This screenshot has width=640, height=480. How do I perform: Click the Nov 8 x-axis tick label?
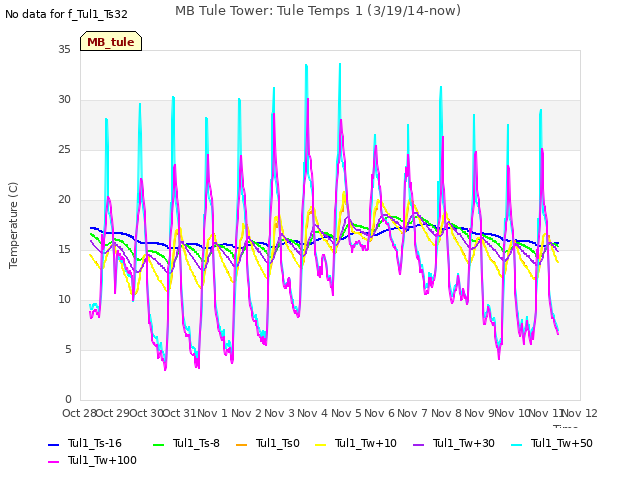[446, 413]
